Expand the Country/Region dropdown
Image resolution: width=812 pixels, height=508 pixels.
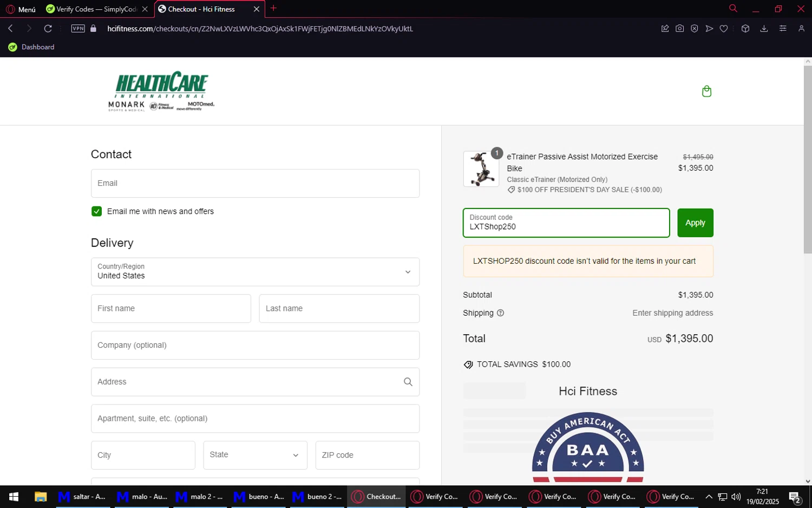[x=255, y=272]
